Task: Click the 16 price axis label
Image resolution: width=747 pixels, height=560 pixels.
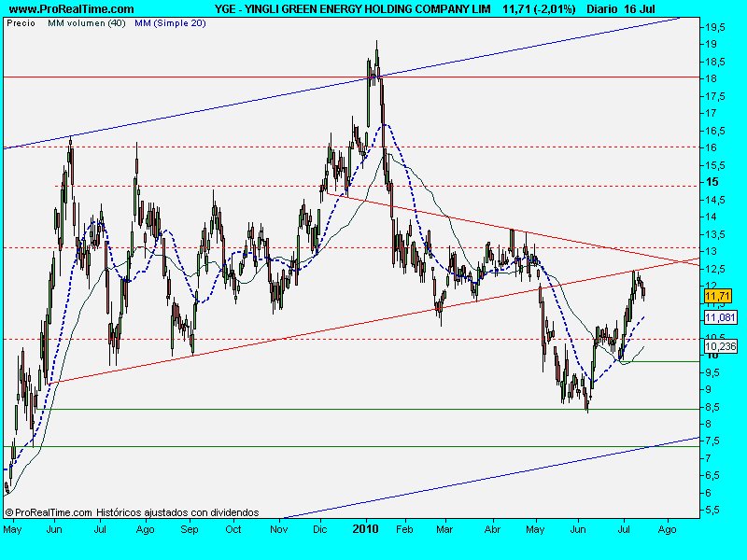Action: pyautogui.click(x=711, y=147)
